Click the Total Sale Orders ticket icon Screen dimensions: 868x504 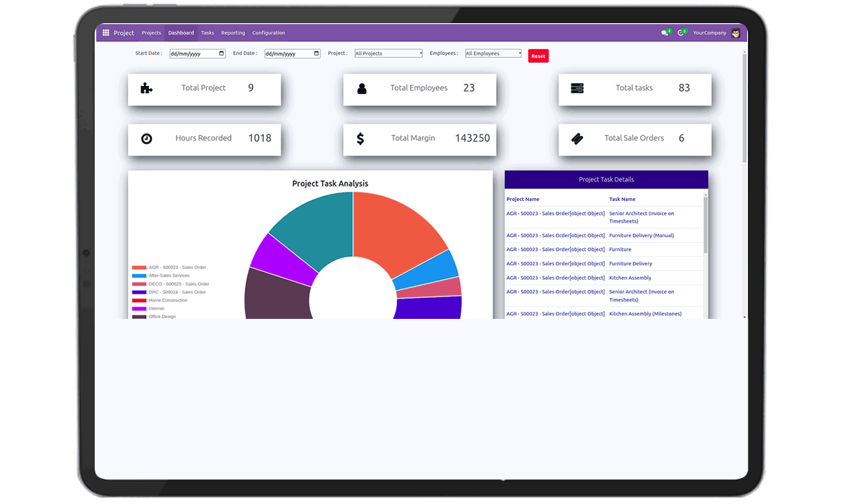click(576, 138)
